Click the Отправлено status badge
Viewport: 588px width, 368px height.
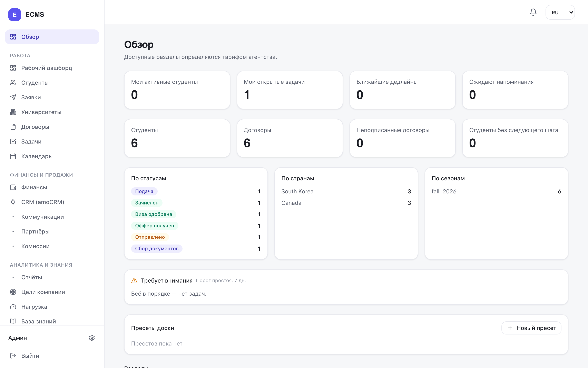tap(150, 237)
